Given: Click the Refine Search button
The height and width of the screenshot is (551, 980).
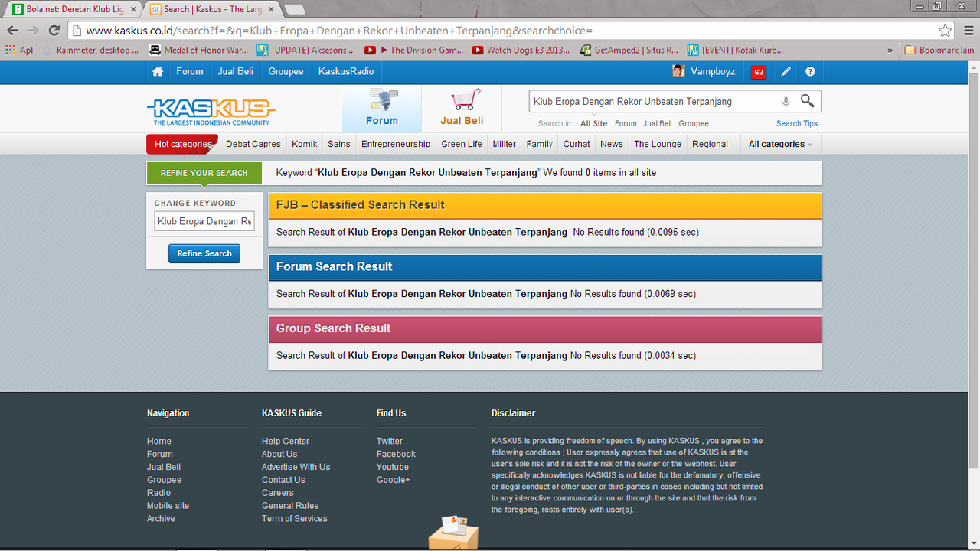Looking at the screenshot, I should (204, 253).
